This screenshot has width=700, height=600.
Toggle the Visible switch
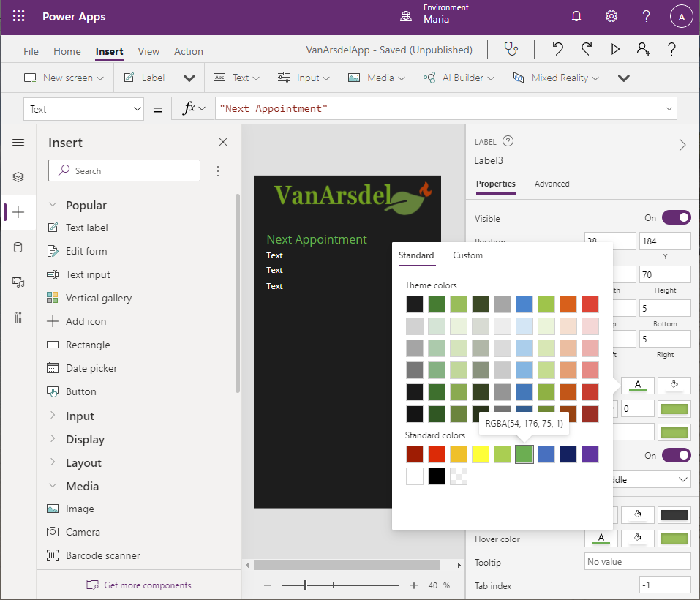click(677, 218)
